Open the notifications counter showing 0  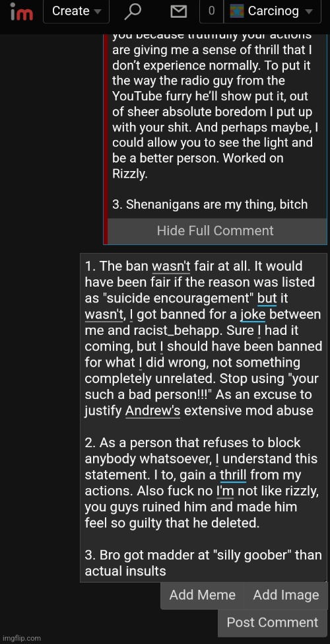211,11
